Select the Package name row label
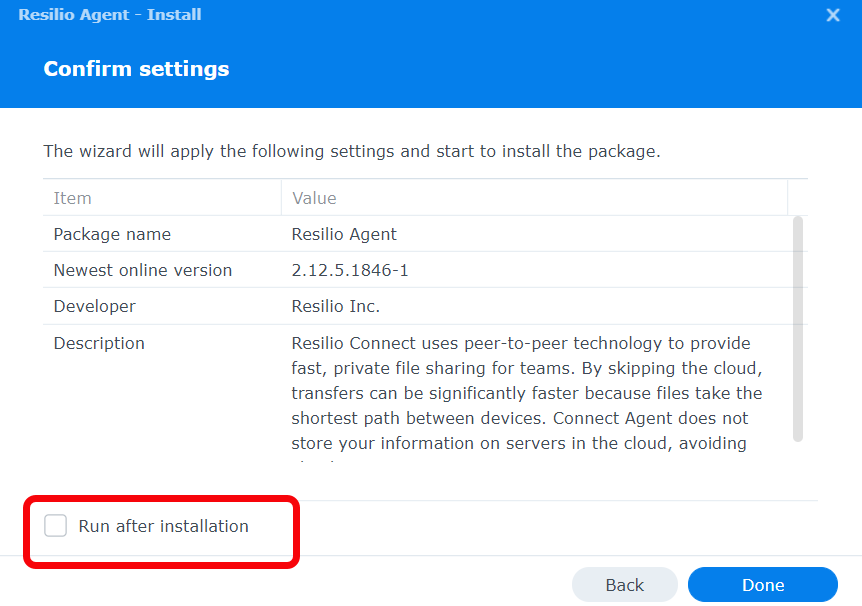Viewport: 862px width, 606px height. click(112, 234)
